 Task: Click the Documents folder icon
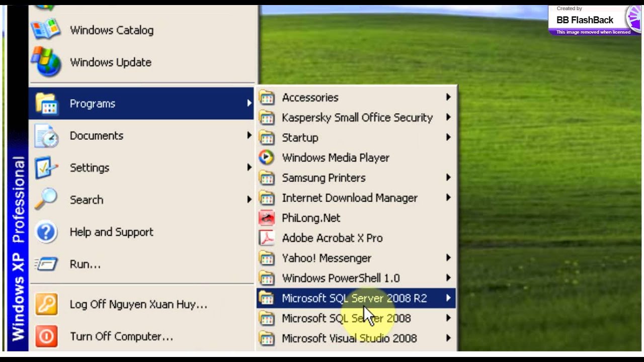pos(46,136)
